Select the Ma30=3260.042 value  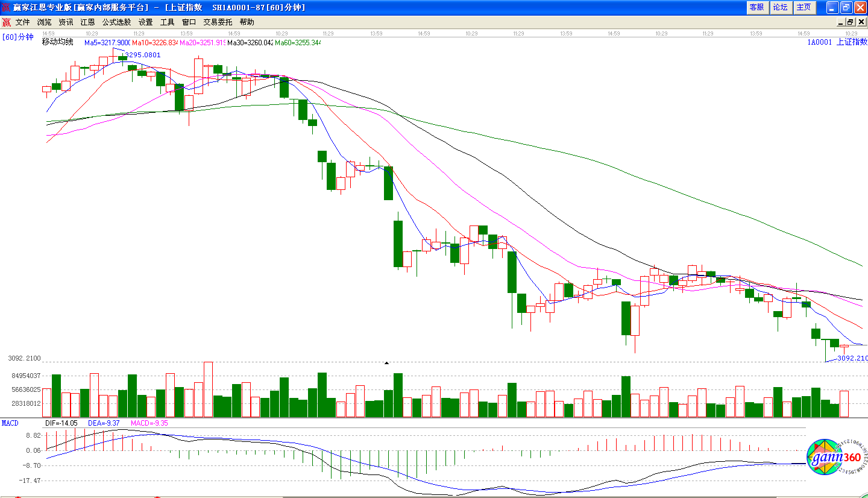(x=250, y=43)
